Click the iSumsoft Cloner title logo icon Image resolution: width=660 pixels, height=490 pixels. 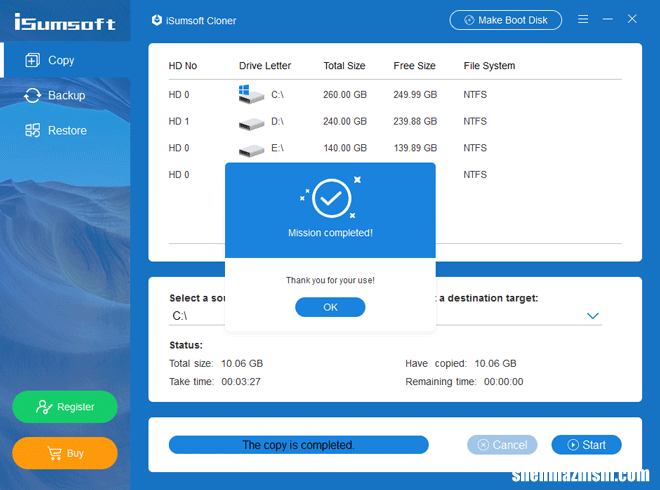click(156, 20)
